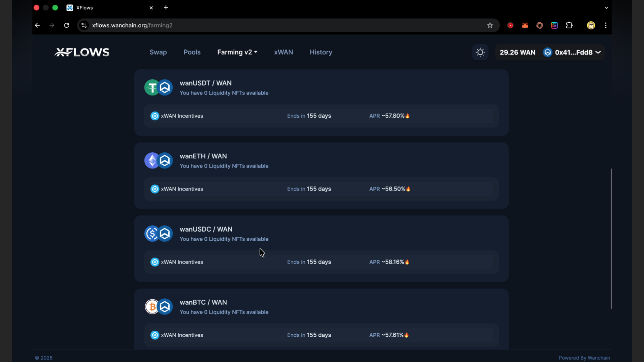
Task: Click the xWAN Incentives icon in the wanETH card
Action: pos(155,189)
